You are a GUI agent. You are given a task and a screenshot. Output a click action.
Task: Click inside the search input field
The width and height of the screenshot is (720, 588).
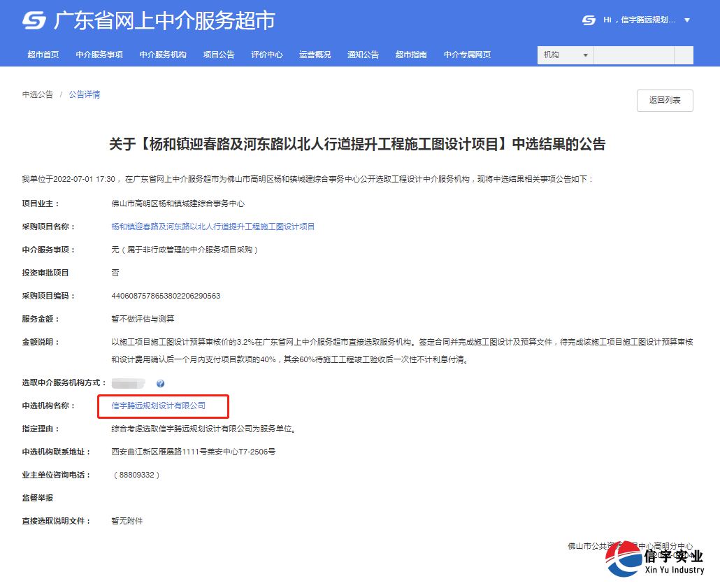pos(633,55)
